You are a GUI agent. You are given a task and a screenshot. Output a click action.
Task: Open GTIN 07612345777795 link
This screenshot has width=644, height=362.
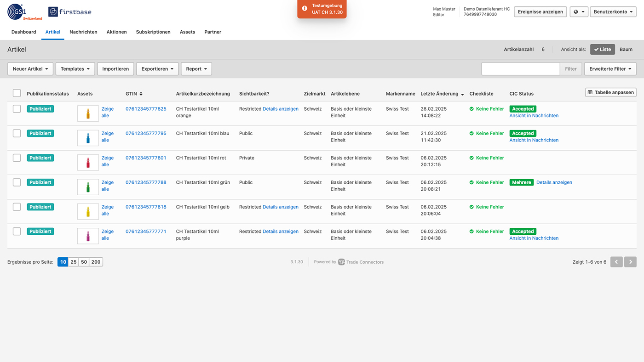146,133
